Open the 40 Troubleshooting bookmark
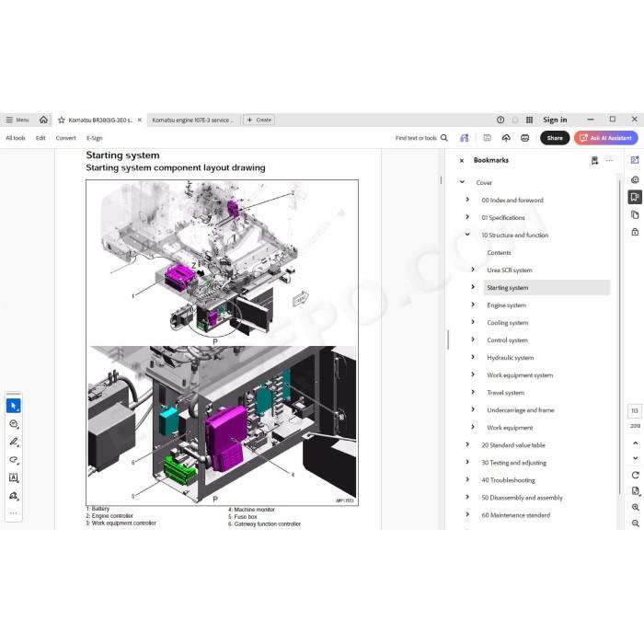The height and width of the screenshot is (644, 644). pyautogui.click(x=508, y=480)
